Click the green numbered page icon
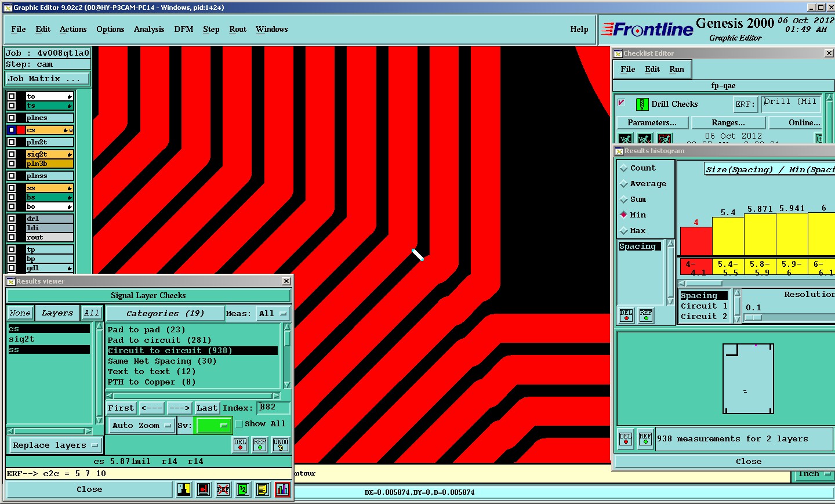Screen dimensions: 835x504 243,490
